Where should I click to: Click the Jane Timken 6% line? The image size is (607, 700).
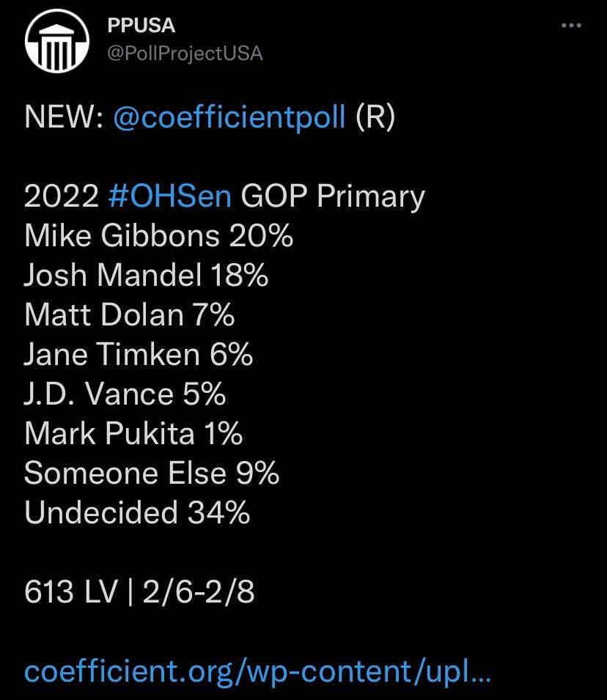tap(139, 355)
